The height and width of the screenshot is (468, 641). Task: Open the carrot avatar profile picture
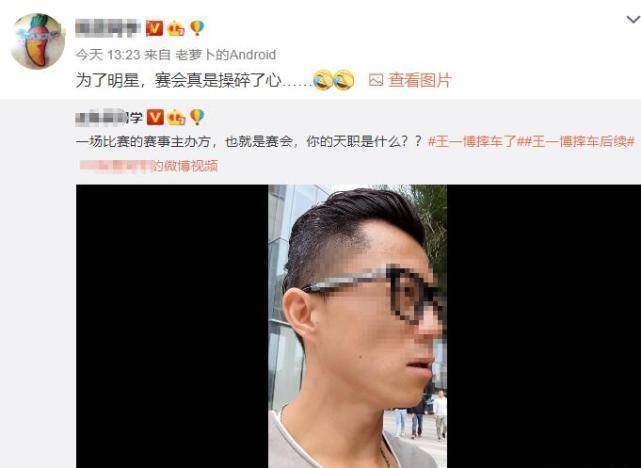point(37,41)
